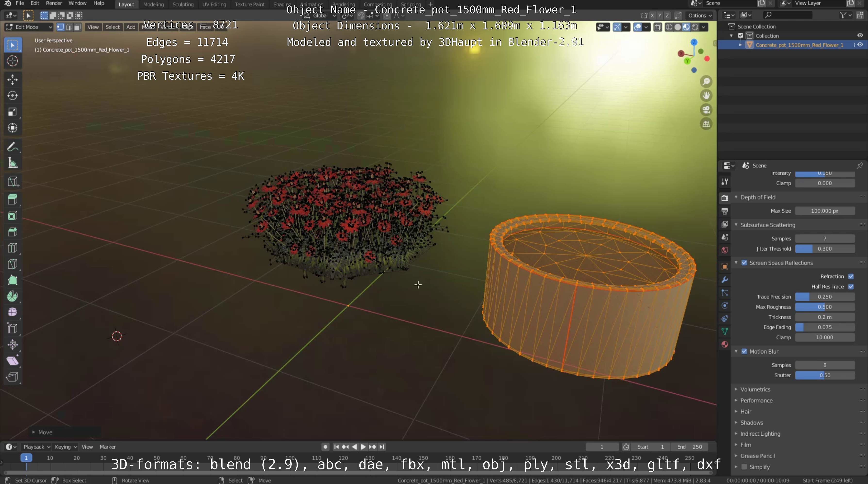Select the Measure ruler tool
Screen dimensions: 868x484
tap(12, 163)
